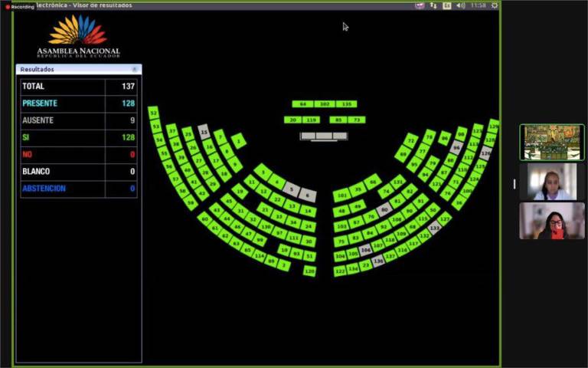Select the middle participant video thumbnail
The image size is (588, 368).
click(551, 182)
